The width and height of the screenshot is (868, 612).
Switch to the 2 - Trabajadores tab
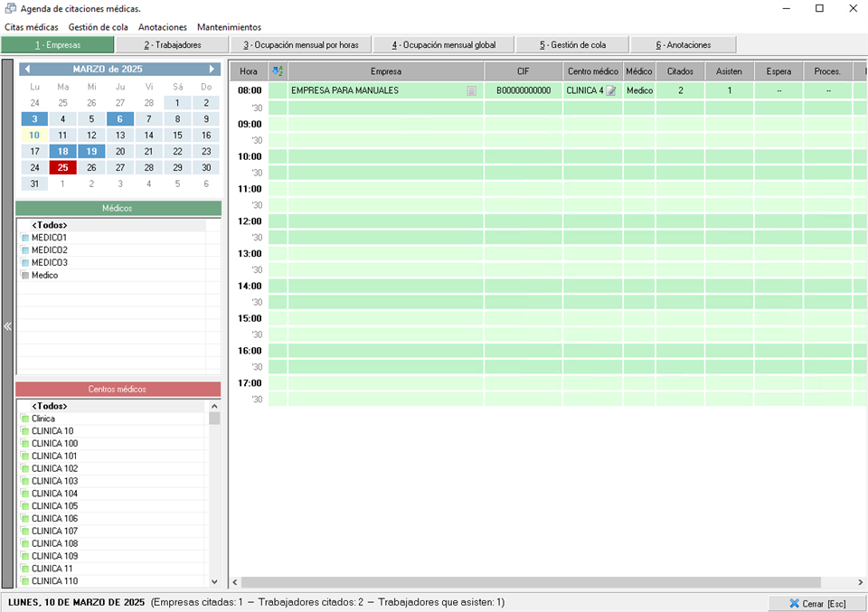[x=172, y=44]
